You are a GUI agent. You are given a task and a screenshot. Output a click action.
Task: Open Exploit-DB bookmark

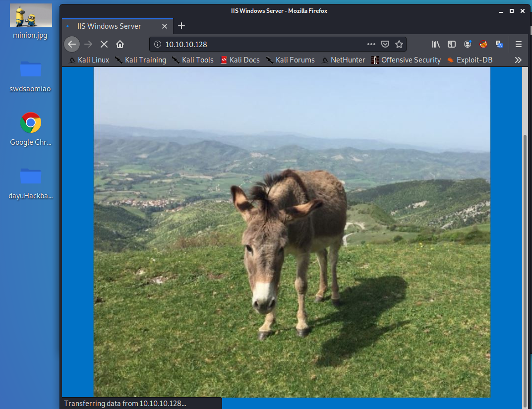point(470,60)
